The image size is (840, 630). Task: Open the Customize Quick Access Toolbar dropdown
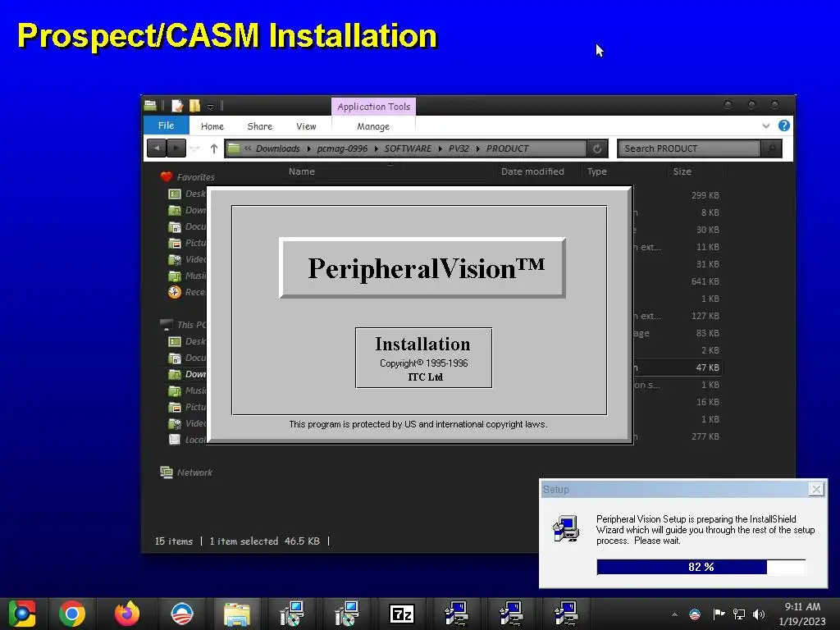211,107
